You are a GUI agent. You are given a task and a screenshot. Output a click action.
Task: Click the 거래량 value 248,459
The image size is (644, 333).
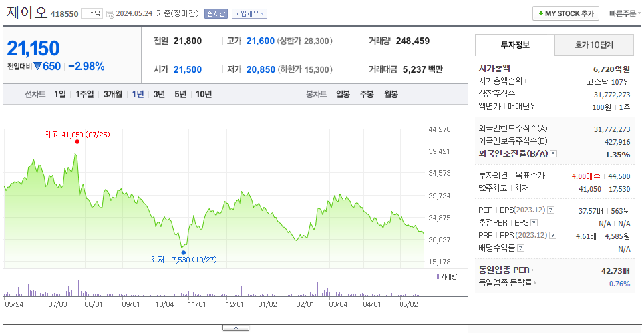[x=412, y=41]
